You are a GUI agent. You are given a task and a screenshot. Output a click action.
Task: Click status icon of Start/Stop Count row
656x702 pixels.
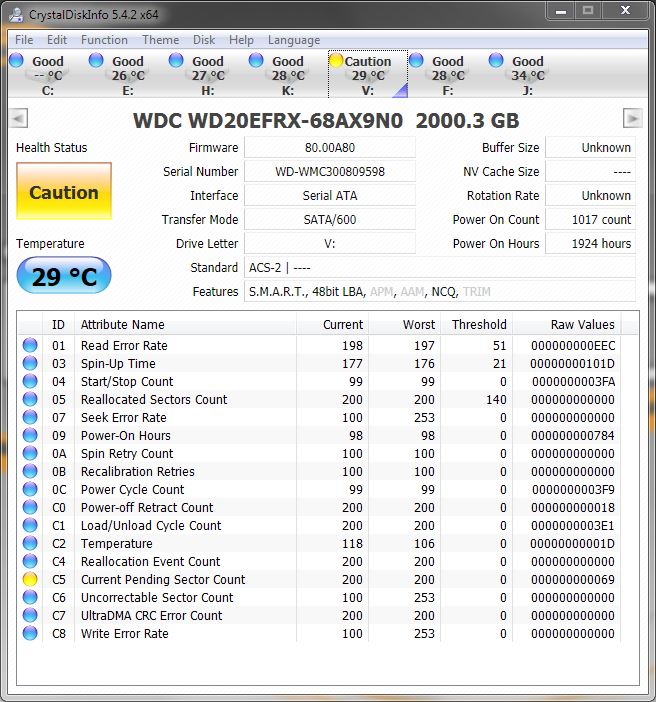[30, 381]
